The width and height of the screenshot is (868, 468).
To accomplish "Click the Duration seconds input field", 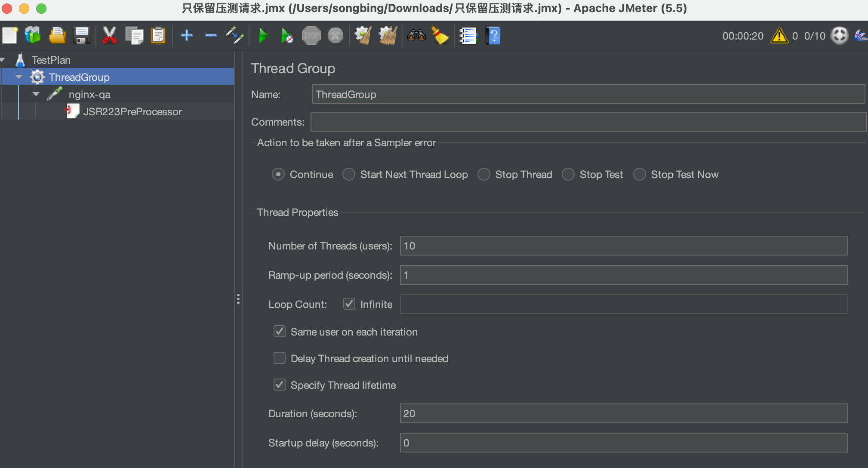I will (x=623, y=413).
